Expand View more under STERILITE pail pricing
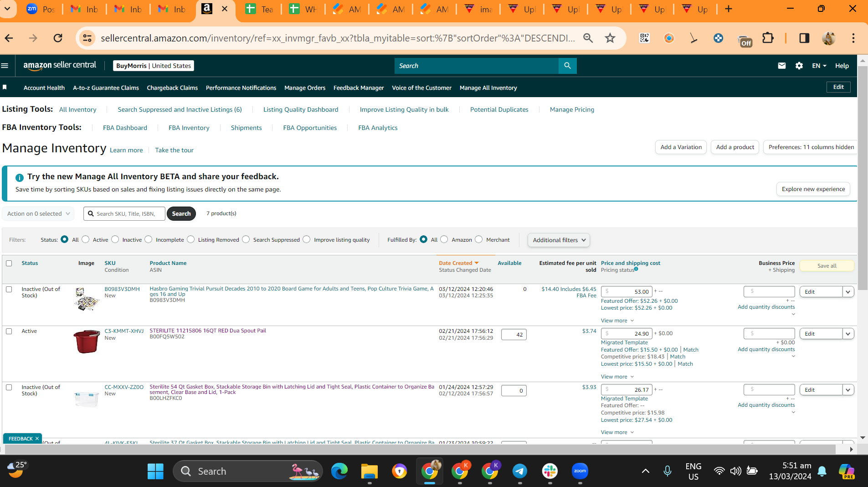This screenshot has height=487, width=868. 617,377
